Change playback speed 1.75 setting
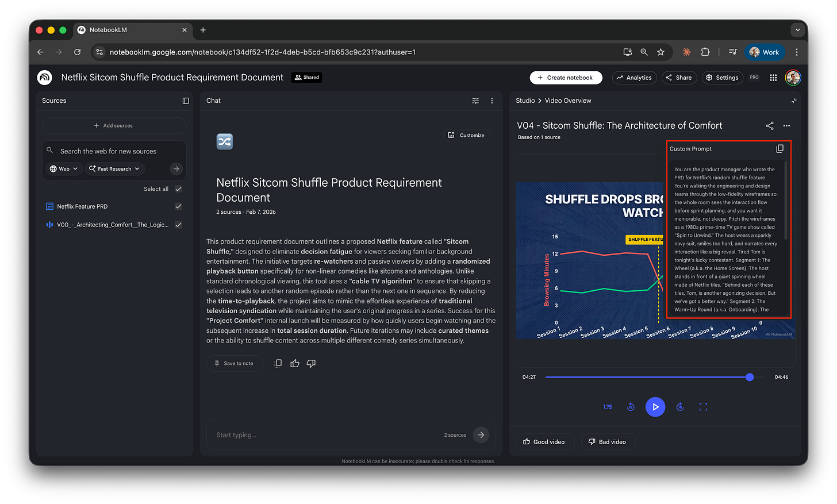Viewport: 837px width, 504px height. 608,407
